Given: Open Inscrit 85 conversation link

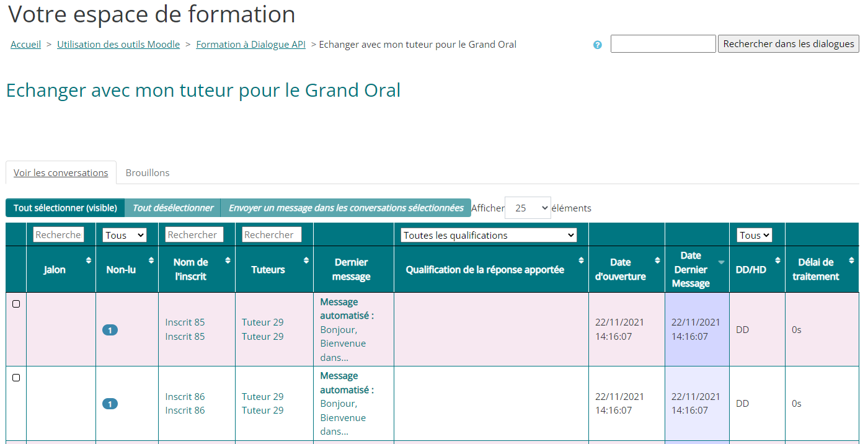Looking at the screenshot, I should click(185, 329).
